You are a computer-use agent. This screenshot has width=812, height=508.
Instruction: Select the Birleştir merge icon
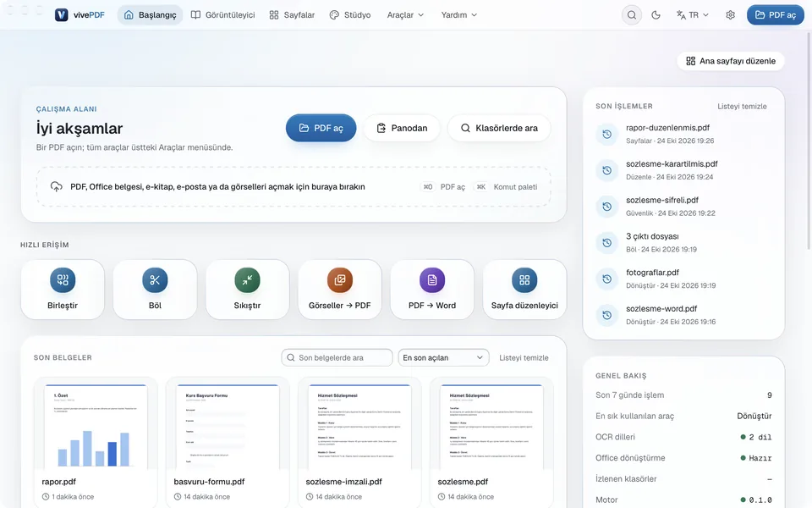pos(63,280)
